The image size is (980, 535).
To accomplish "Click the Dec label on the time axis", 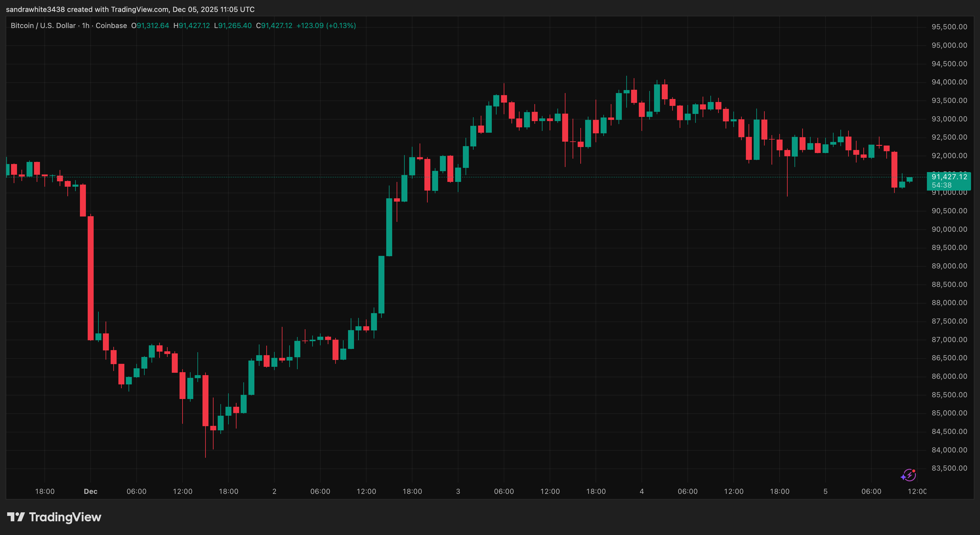I will pos(91,491).
